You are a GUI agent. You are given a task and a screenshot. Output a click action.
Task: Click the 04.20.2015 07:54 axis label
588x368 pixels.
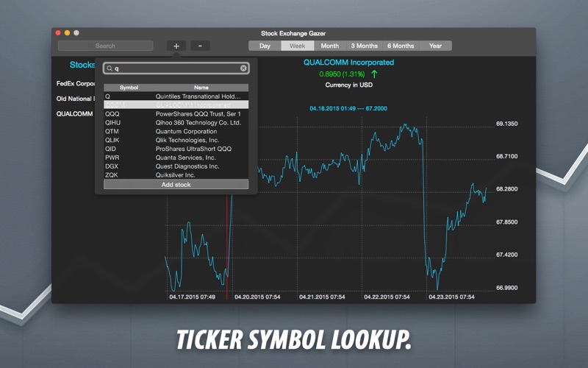[257, 297]
